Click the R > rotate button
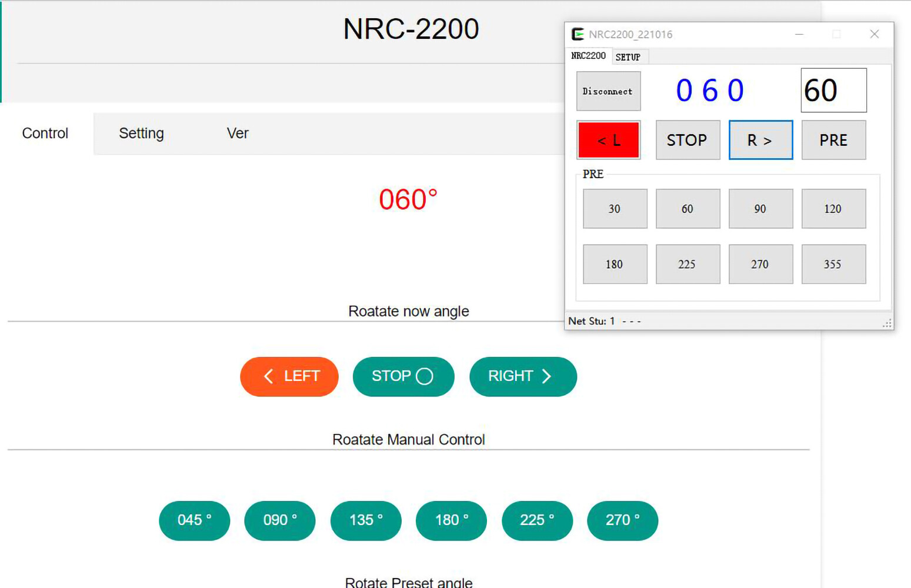Viewport: 911px width, 588px height. 760,140
